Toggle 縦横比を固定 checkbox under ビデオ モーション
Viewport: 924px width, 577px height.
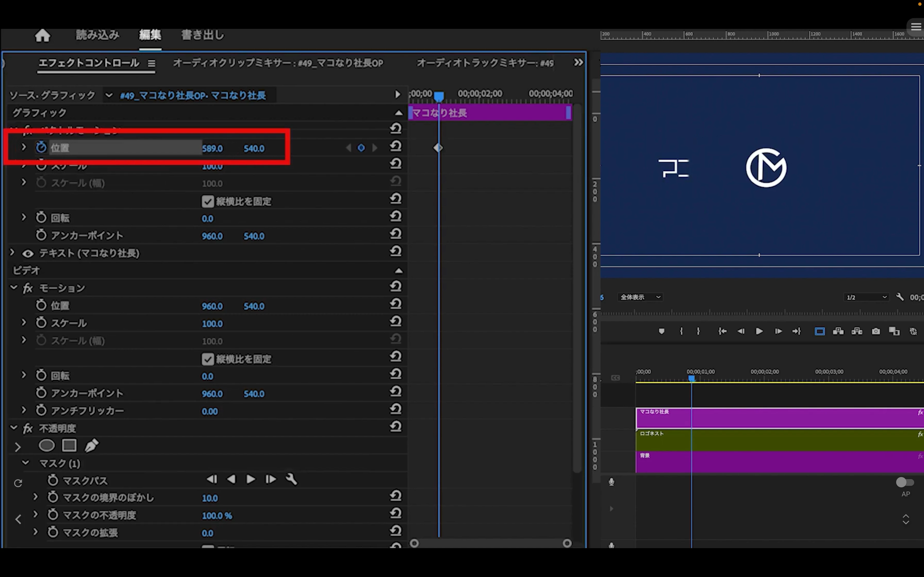coord(208,359)
